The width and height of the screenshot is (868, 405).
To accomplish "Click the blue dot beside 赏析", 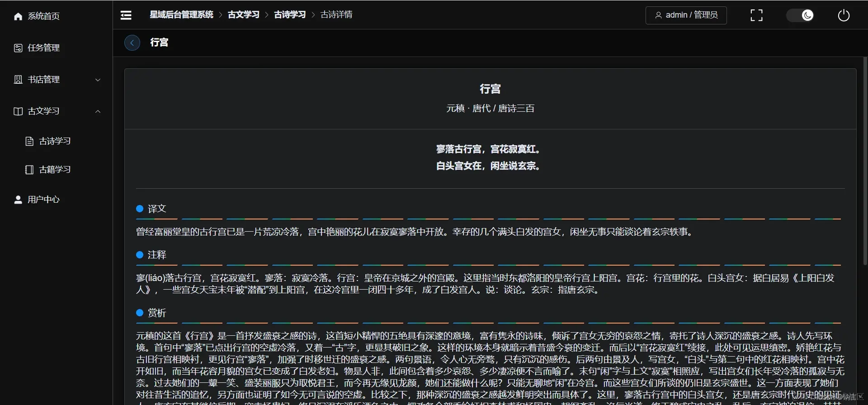I will point(140,313).
